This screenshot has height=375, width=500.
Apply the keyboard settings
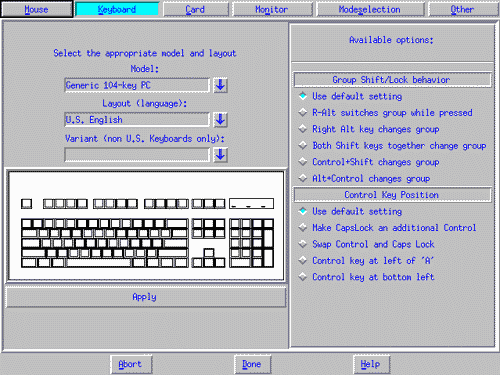[146, 297]
